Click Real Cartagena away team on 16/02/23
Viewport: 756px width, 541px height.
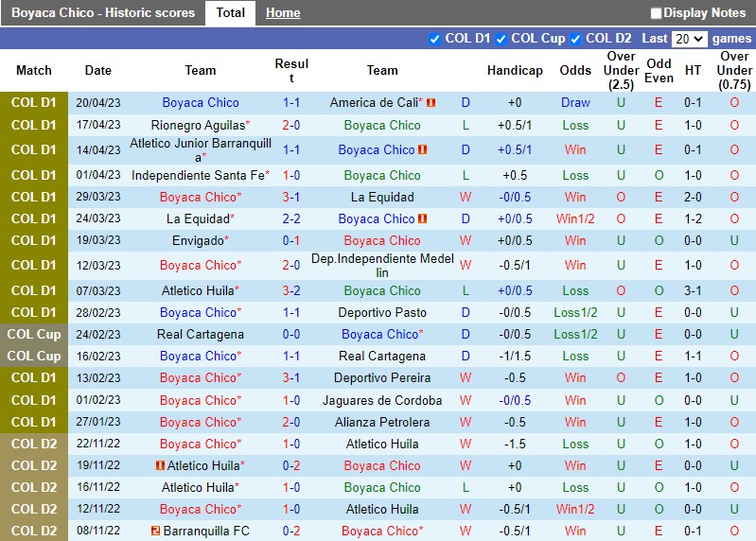pos(382,356)
